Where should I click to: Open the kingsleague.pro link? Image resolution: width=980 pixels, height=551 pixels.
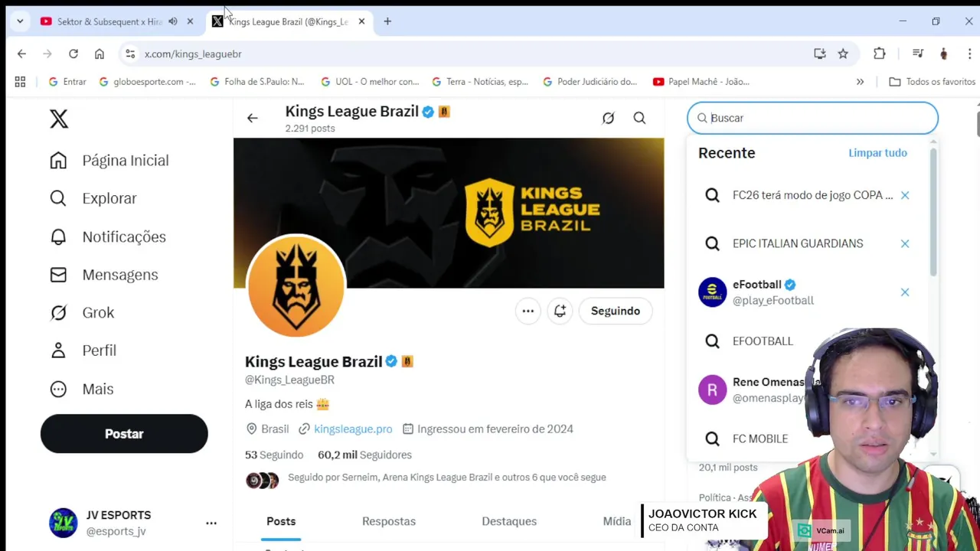[x=353, y=429]
